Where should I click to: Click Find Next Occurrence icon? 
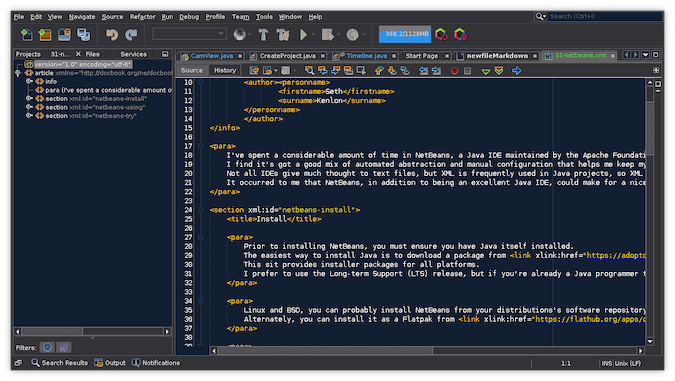335,71
